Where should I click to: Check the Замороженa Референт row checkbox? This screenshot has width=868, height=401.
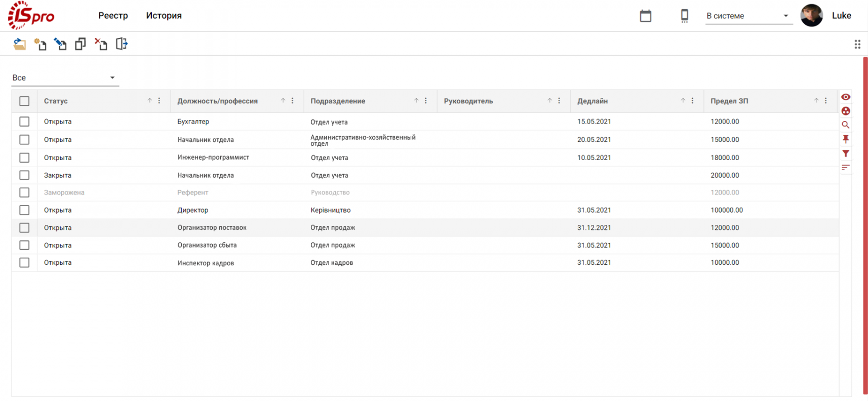24,192
